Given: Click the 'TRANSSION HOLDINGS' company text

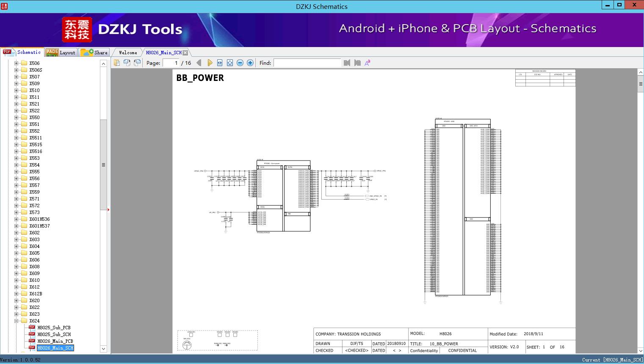Looking at the screenshot, I should 359,334.
